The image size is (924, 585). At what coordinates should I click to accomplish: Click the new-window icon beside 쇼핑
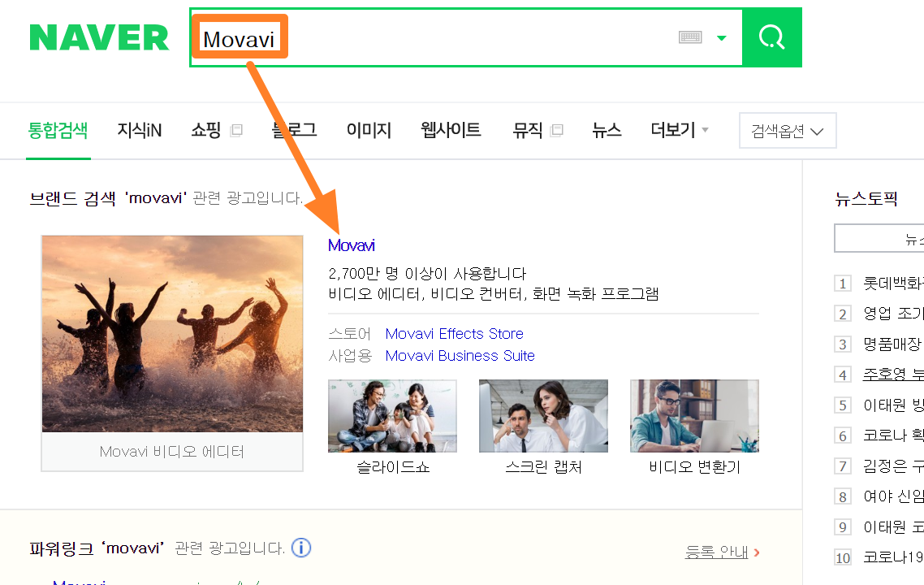click(x=236, y=130)
